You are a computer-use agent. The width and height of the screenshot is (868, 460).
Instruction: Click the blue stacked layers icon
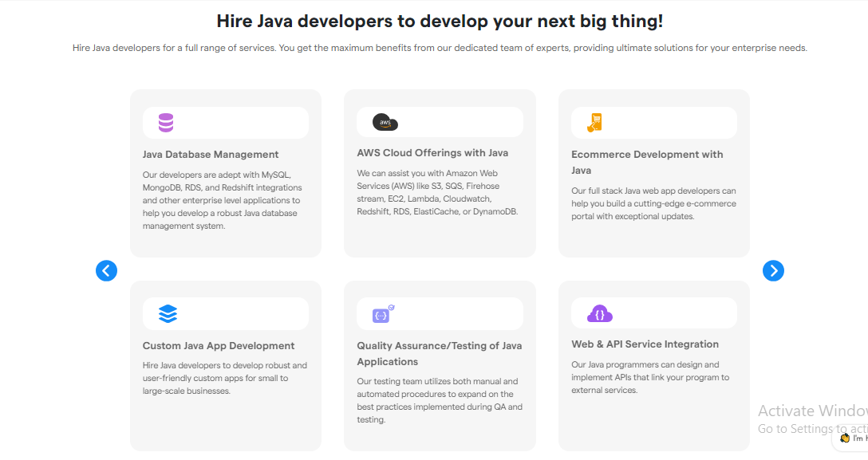click(x=168, y=313)
